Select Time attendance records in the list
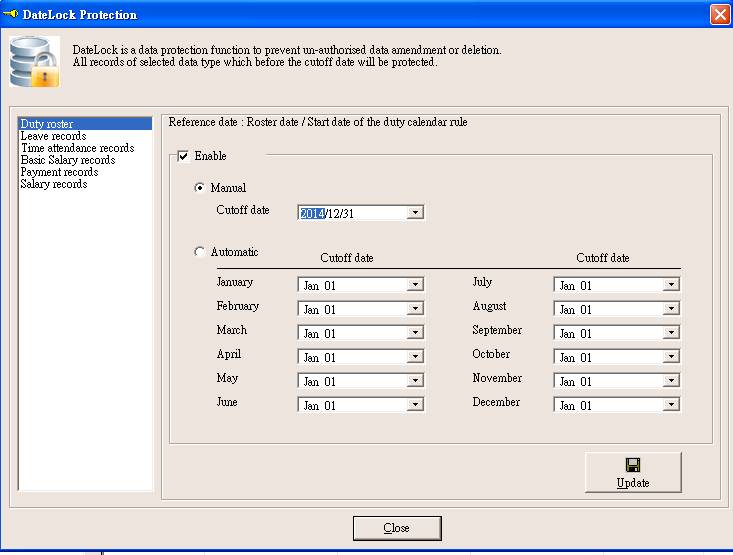 (x=85, y=148)
